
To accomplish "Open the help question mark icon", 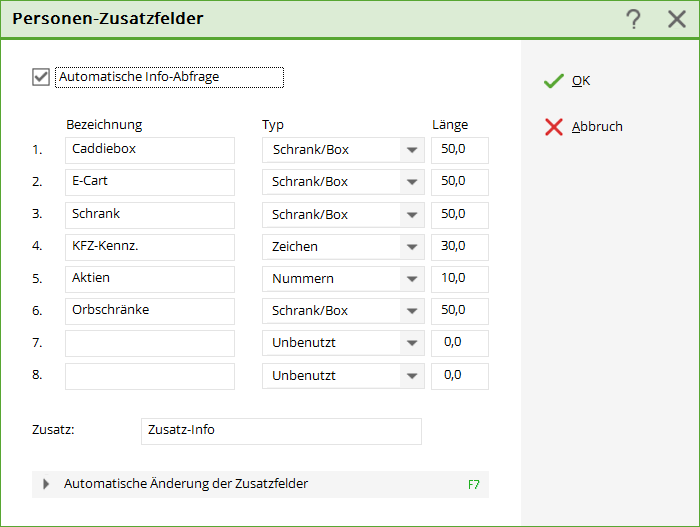I will coord(633,19).
